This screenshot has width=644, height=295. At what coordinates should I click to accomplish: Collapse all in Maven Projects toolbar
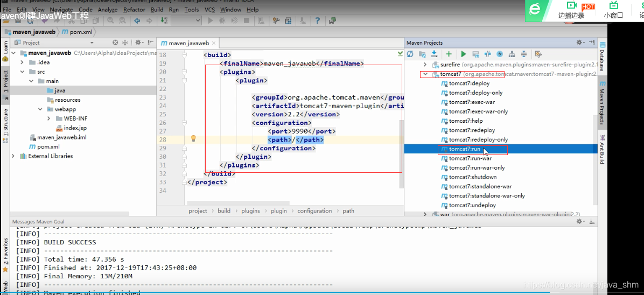tap(524, 54)
